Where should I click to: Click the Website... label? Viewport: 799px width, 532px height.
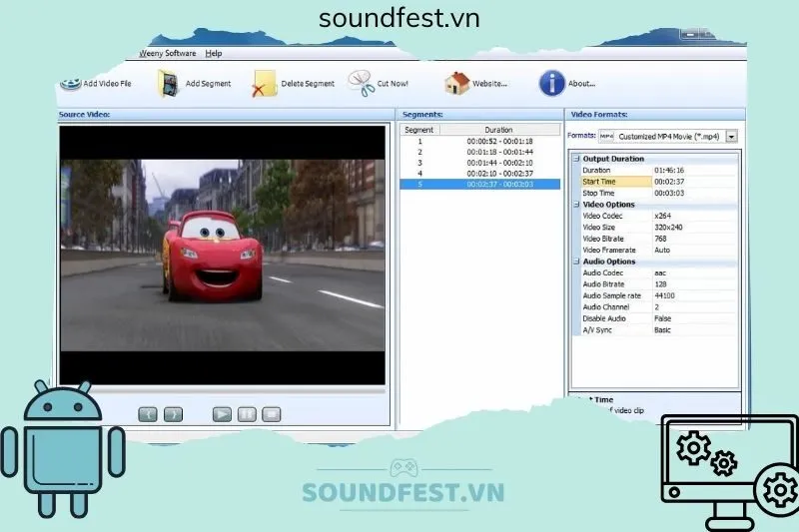tap(489, 84)
